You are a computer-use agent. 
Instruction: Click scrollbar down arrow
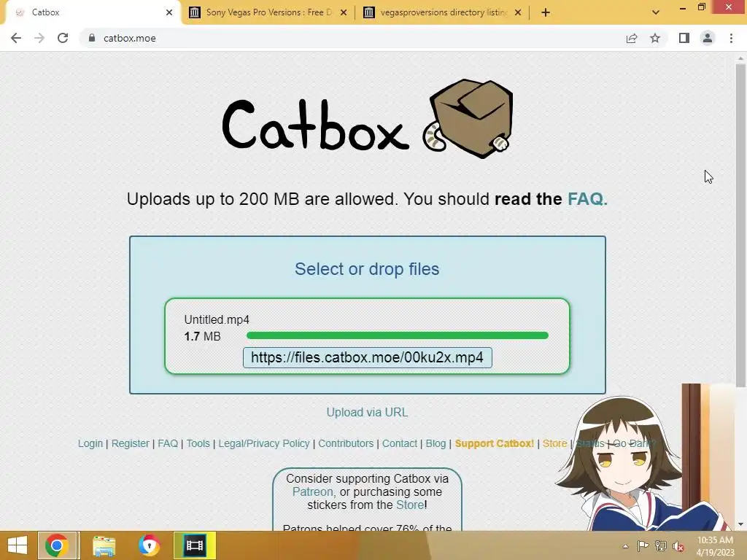pyautogui.click(x=740, y=524)
